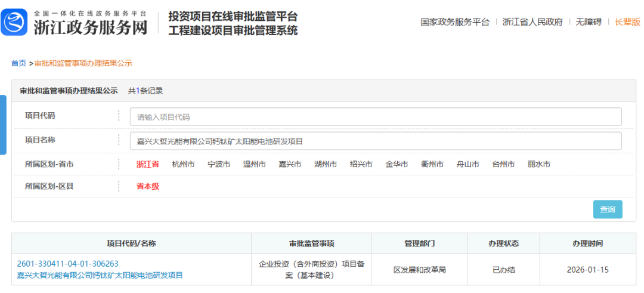Click 国家政务服务平台 top navigation link

point(455,22)
